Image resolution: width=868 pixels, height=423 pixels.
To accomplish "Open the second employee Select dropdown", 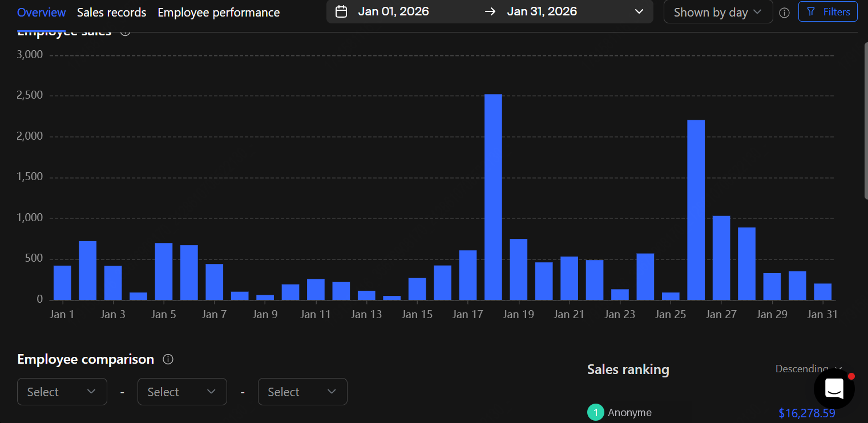I will [x=182, y=392].
